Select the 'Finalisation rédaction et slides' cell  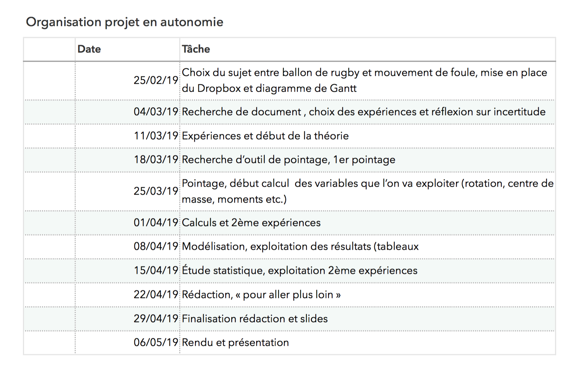click(x=254, y=319)
